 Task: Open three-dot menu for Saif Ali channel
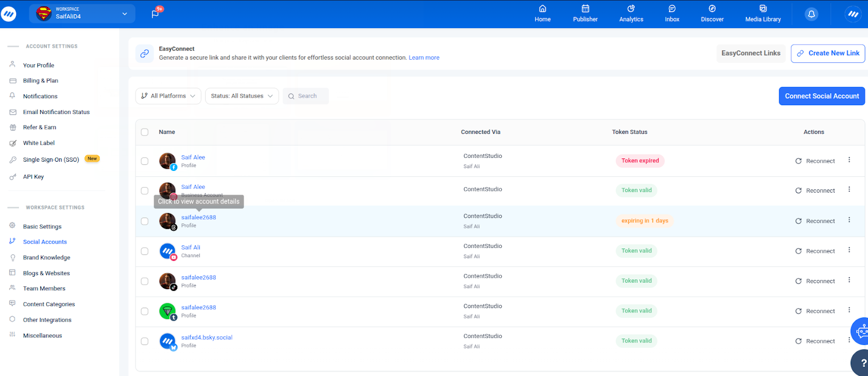click(849, 250)
